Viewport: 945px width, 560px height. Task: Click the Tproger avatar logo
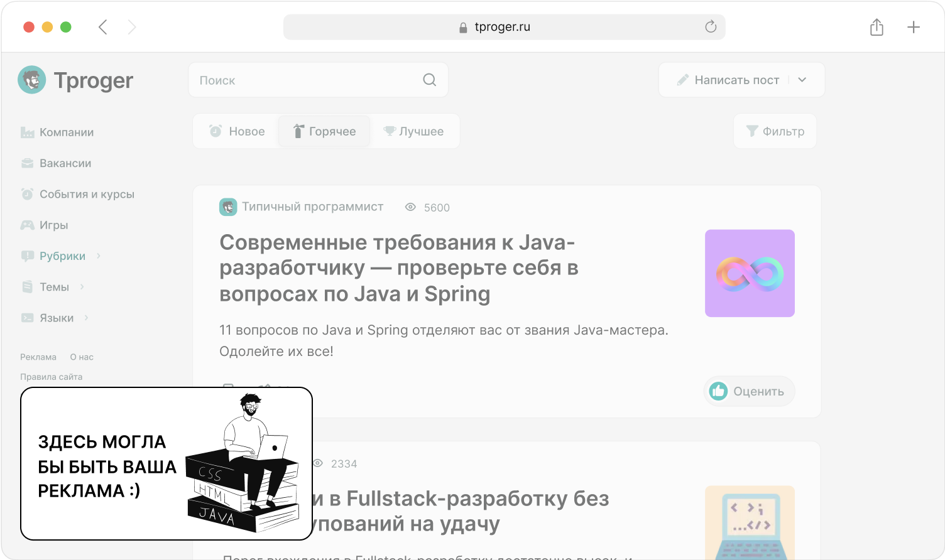click(31, 80)
